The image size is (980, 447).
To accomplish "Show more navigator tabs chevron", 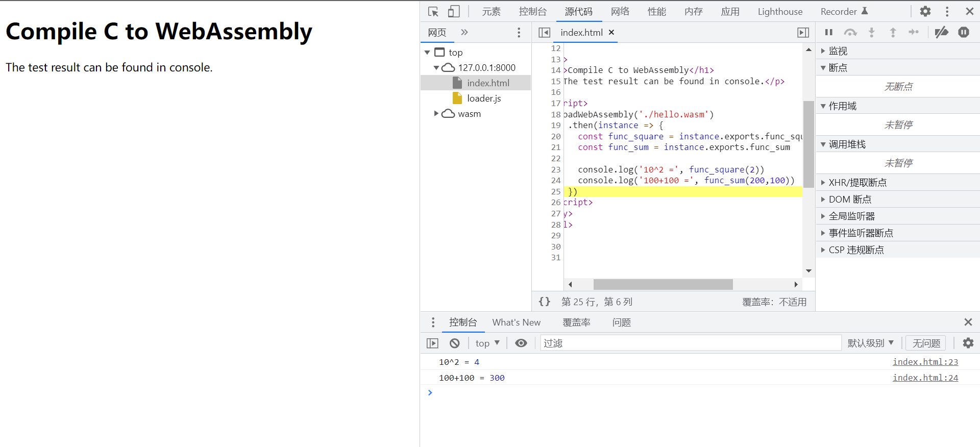I will (464, 32).
